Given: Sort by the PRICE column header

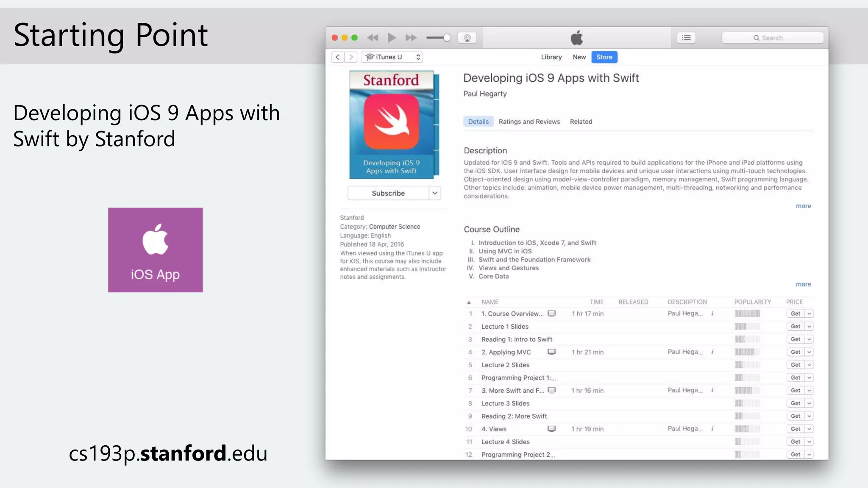Looking at the screenshot, I should [x=794, y=302].
